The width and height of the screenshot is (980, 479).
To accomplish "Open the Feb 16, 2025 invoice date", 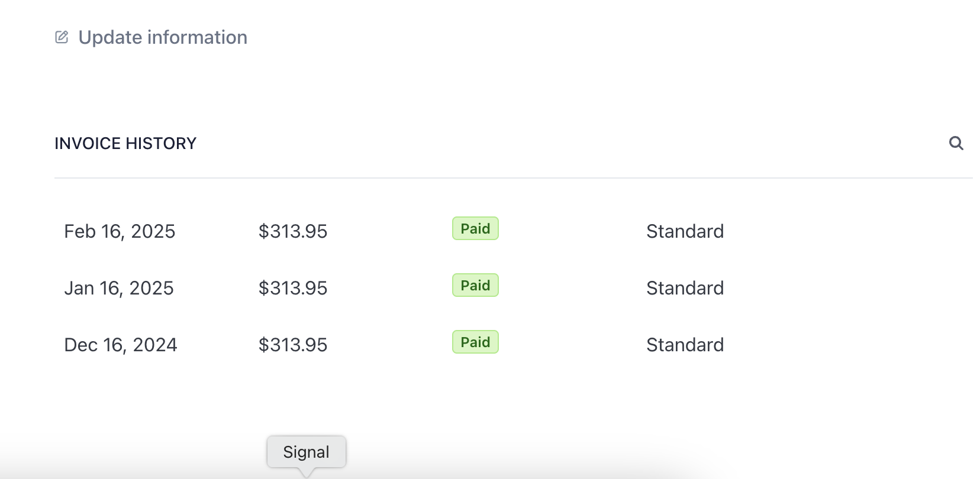I will coord(120,231).
